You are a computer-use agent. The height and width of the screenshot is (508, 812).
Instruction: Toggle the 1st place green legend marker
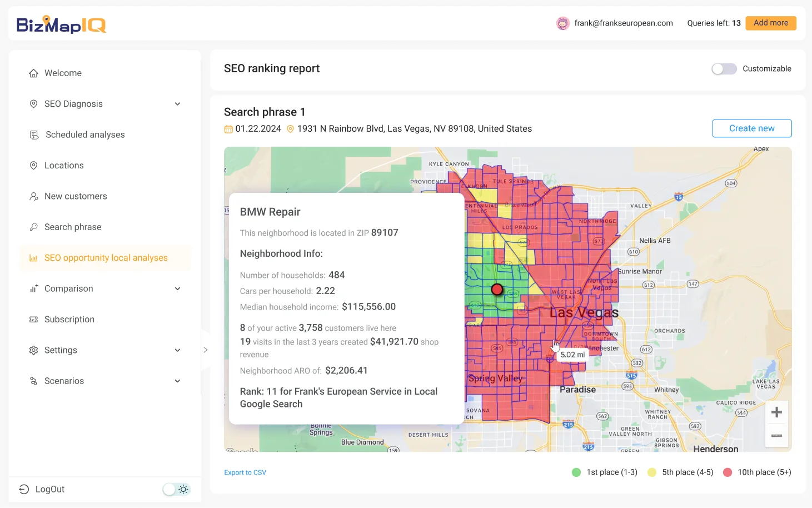pos(576,472)
